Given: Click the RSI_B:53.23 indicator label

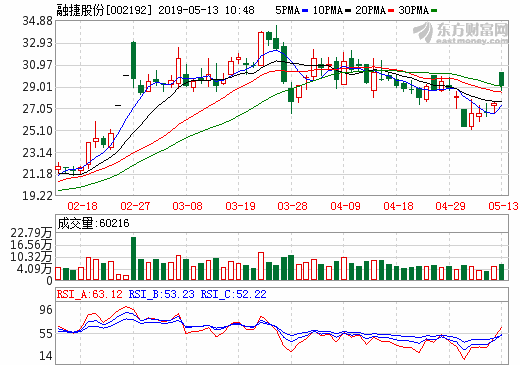Looking at the screenshot, I should pyautogui.click(x=161, y=294).
